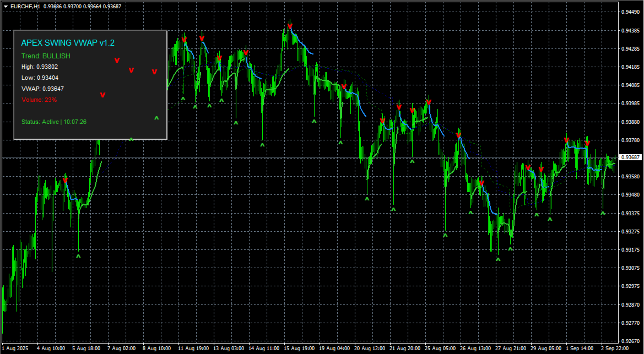Click the Status: Active | 10:07:26 line
The width and height of the screenshot is (644, 354).
[x=54, y=122]
